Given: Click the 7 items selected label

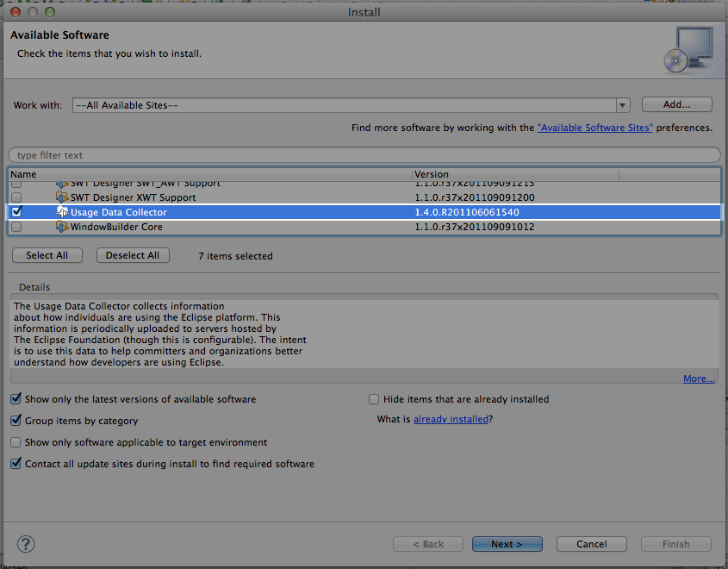Looking at the screenshot, I should [235, 256].
